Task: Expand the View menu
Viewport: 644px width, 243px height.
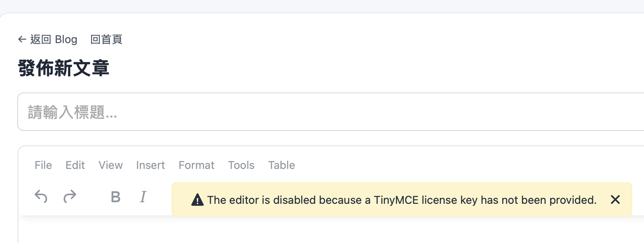Action: 110,165
